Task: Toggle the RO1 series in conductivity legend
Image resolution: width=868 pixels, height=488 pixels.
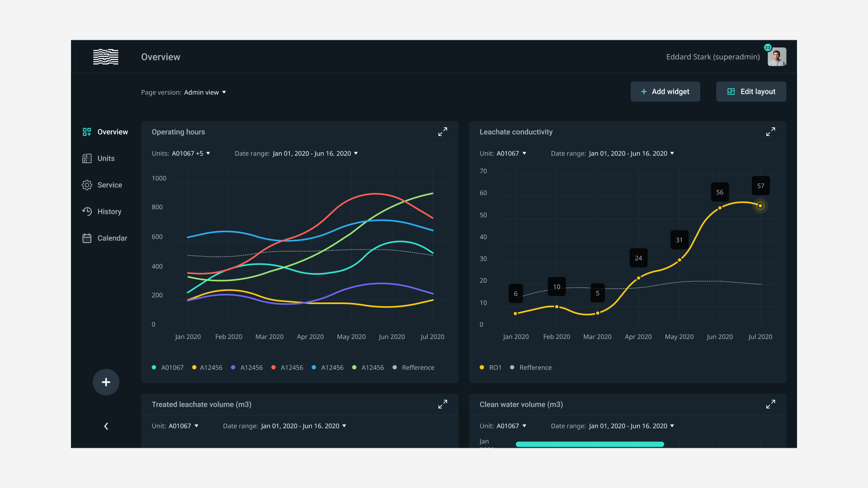Action: tap(491, 367)
